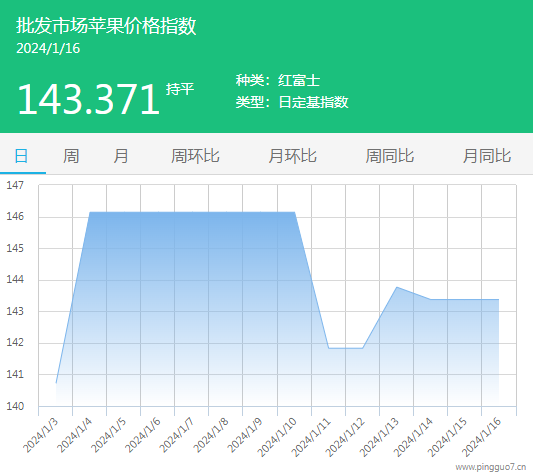Click the 146 y-axis label
The width and height of the screenshot is (533, 476).
[15, 216]
